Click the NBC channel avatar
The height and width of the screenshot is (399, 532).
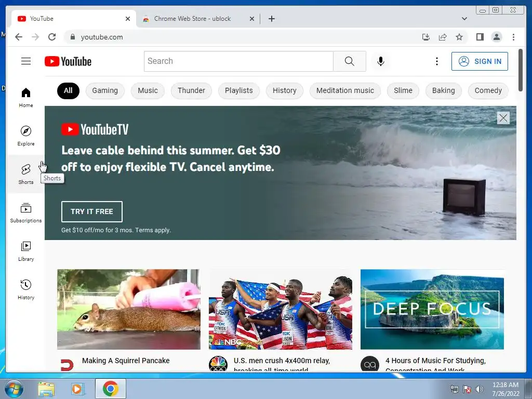(x=218, y=364)
